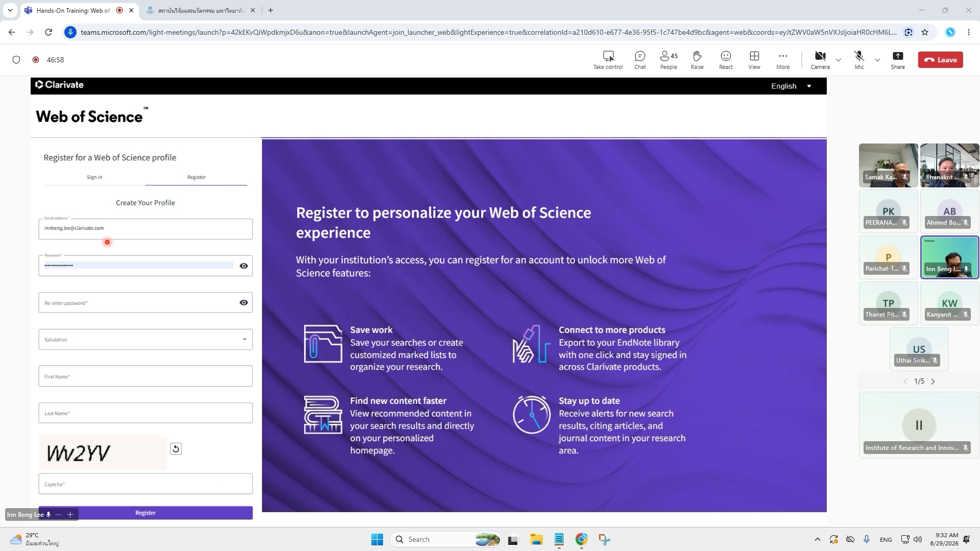Leave the meeting
Viewport: 980px width, 551px height.
tap(940, 60)
